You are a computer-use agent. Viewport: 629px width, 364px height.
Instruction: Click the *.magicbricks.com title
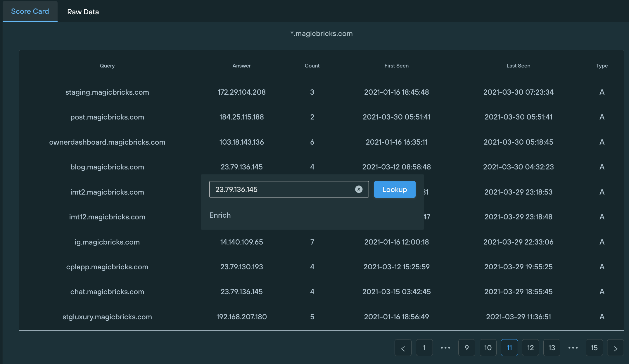[x=322, y=34]
